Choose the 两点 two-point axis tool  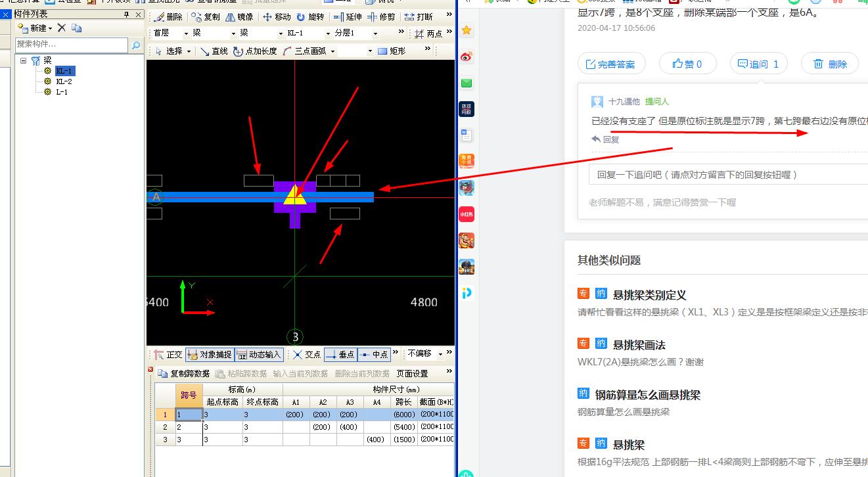click(428, 34)
